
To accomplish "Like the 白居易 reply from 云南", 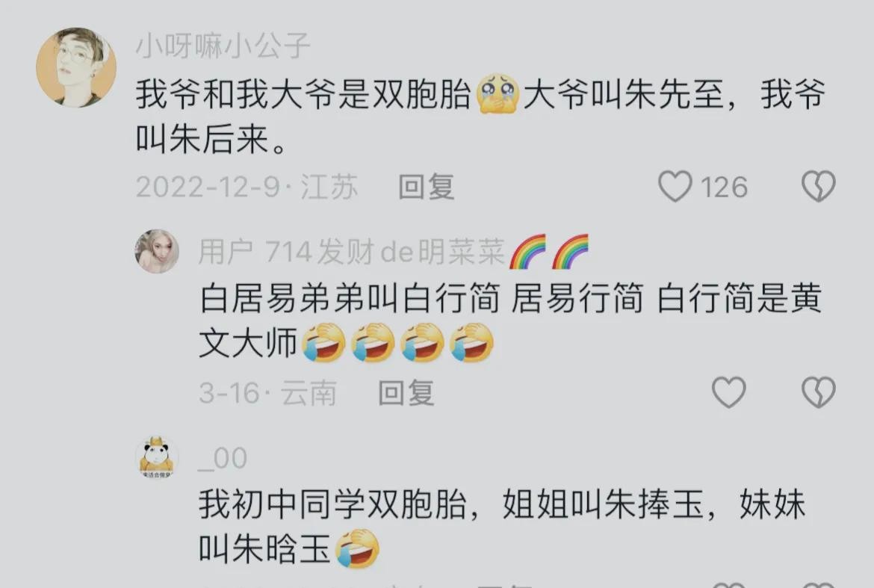I will click(729, 392).
